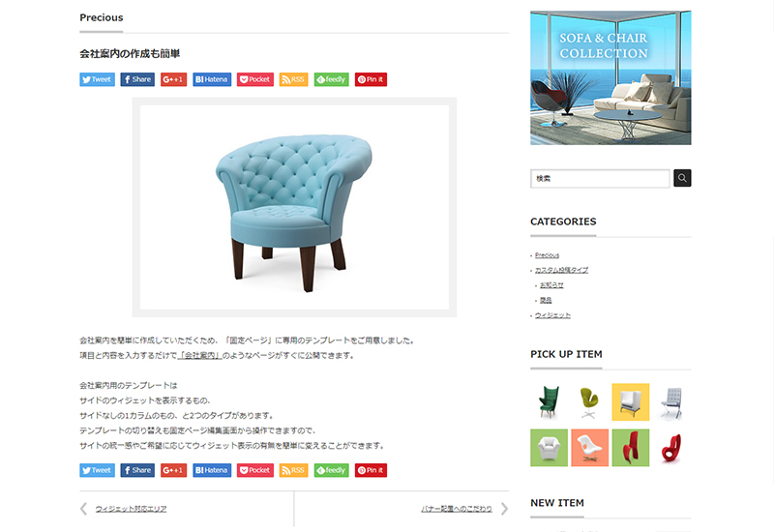Click the top Pin it button

pos(371,79)
